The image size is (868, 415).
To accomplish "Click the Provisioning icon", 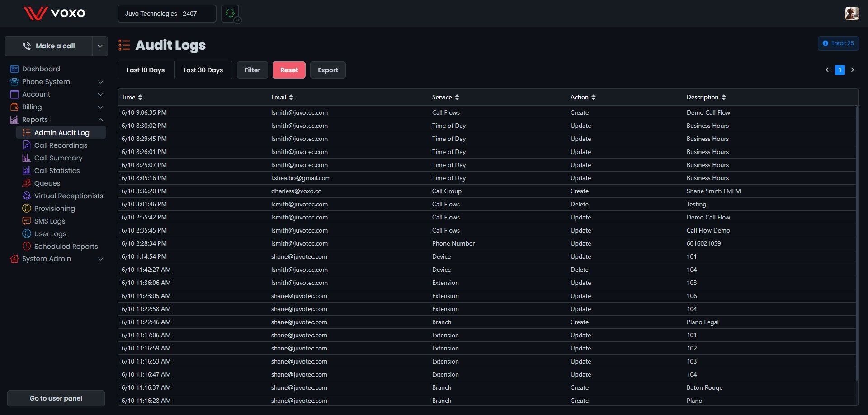I will pyautogui.click(x=27, y=208).
